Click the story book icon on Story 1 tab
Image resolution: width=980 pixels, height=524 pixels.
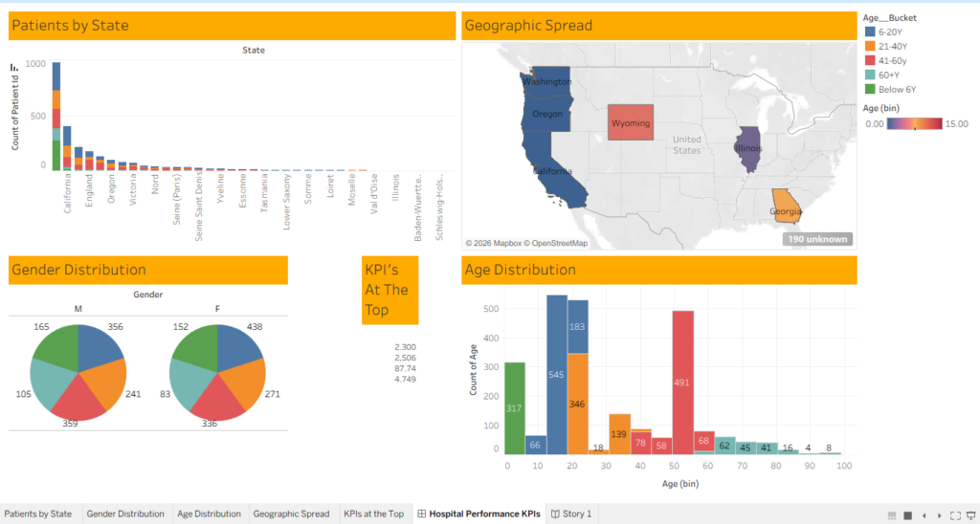click(x=555, y=514)
